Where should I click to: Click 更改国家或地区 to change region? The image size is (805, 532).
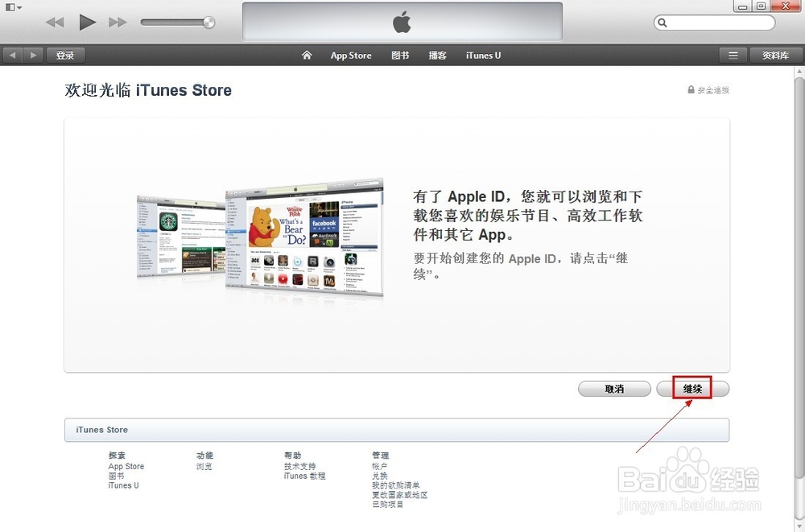click(399, 495)
